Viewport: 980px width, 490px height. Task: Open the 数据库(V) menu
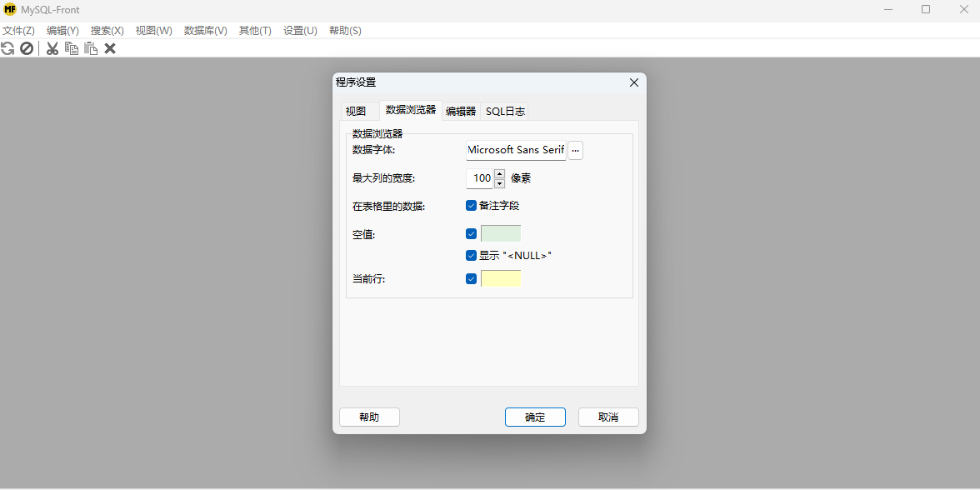click(205, 30)
